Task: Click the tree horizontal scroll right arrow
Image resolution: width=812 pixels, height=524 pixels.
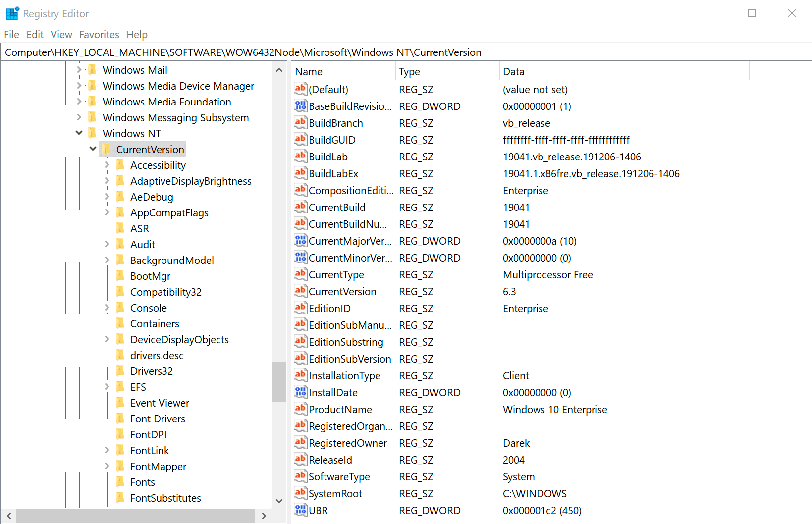Action: click(264, 516)
